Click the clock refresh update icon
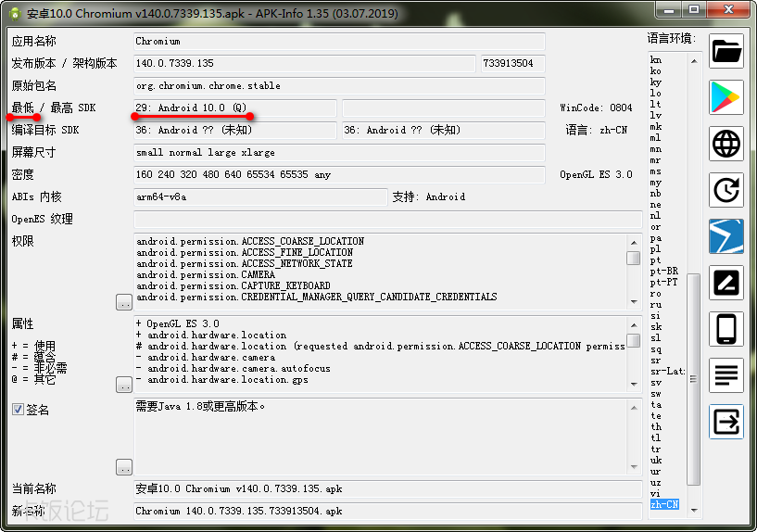Image resolution: width=757 pixels, height=532 pixels. pos(726,190)
